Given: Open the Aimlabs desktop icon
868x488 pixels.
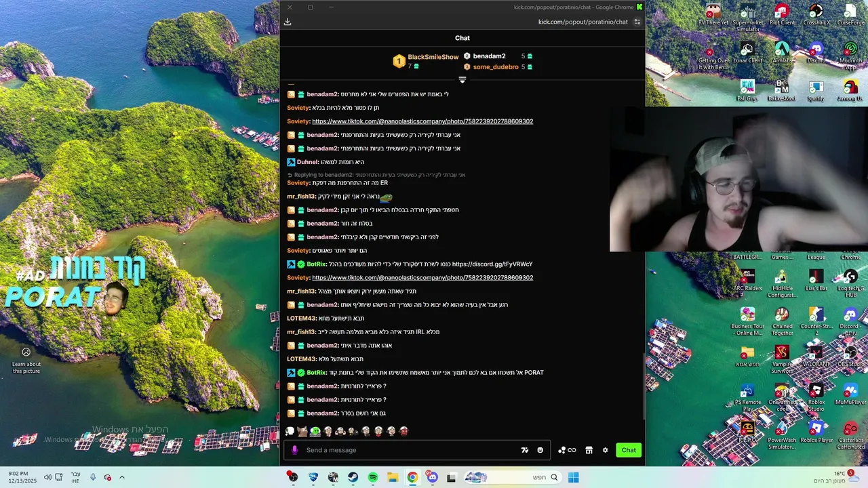Looking at the screenshot, I should coord(782,53).
